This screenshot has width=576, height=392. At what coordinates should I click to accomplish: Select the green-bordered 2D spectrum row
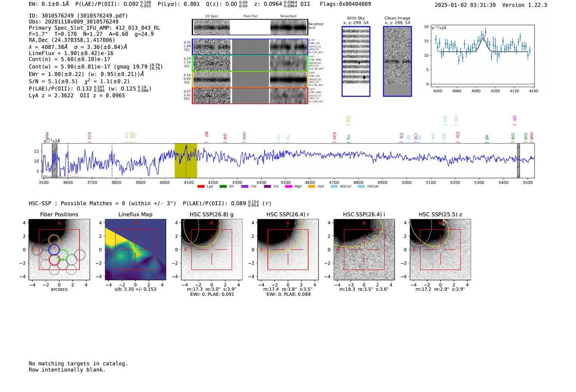pyautogui.click(x=250, y=63)
